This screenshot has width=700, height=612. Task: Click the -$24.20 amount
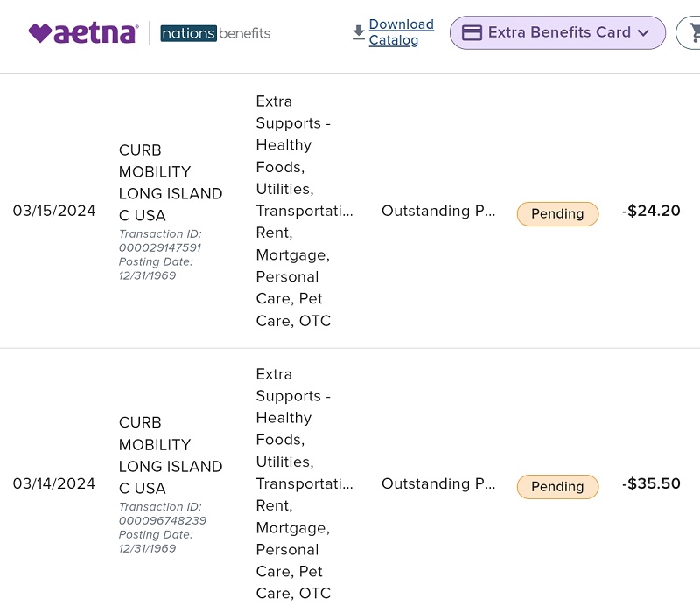point(651,211)
